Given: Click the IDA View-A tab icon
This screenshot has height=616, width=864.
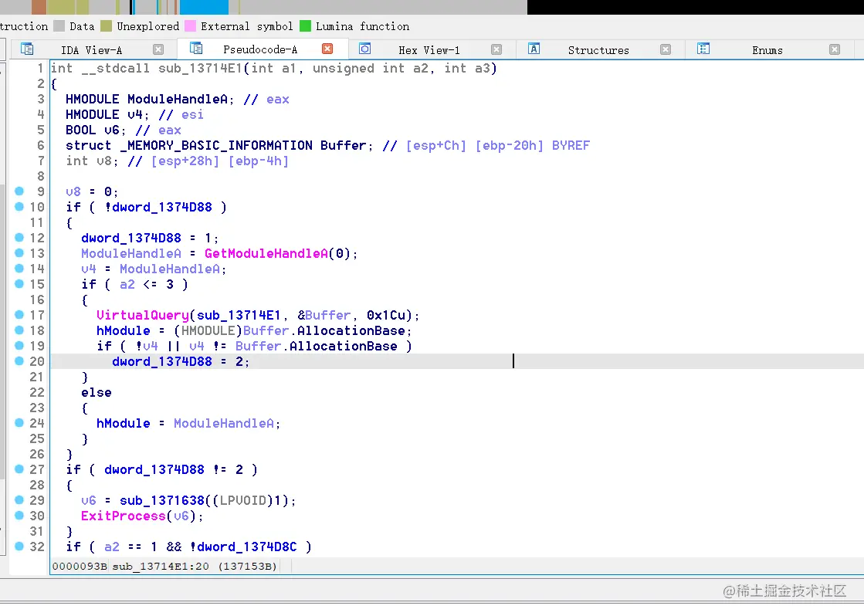Looking at the screenshot, I should click(27, 49).
